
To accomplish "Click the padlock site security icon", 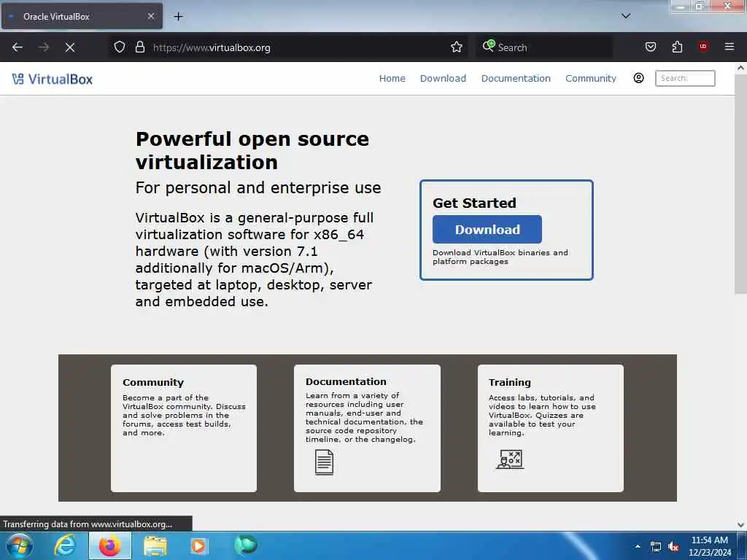I will coord(140,47).
